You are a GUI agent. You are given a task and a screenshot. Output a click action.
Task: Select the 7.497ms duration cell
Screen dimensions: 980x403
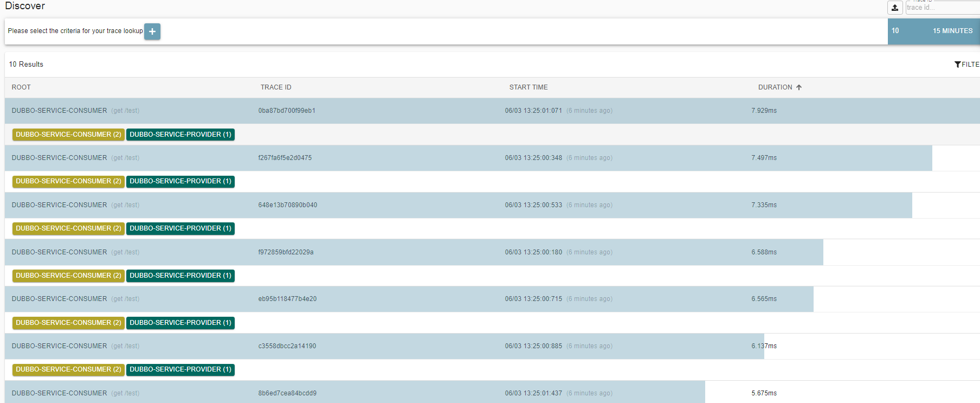[764, 158]
